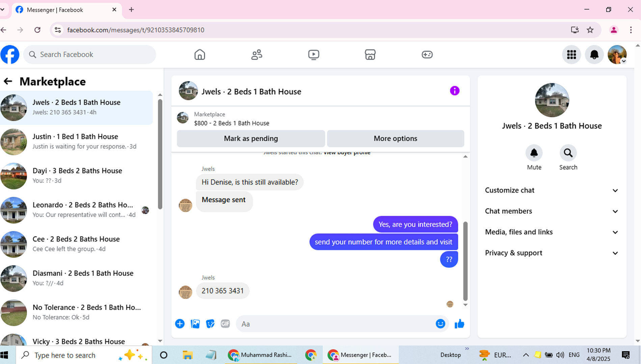Screen dimensions: 641x364
Task: Open Dayi · 3 Beds 2 Baths House chat
Action: coord(76,176)
